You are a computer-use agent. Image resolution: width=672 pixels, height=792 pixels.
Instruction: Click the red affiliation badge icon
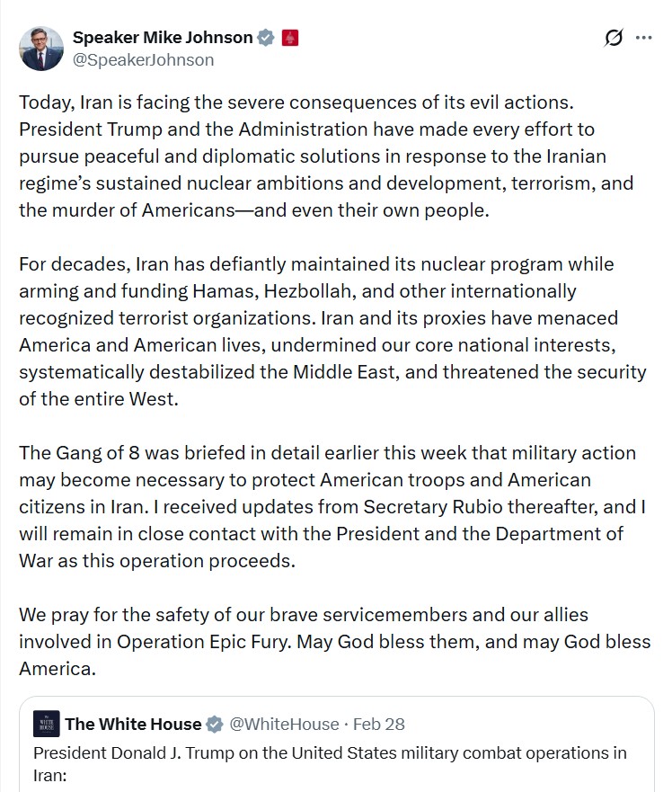(x=289, y=38)
